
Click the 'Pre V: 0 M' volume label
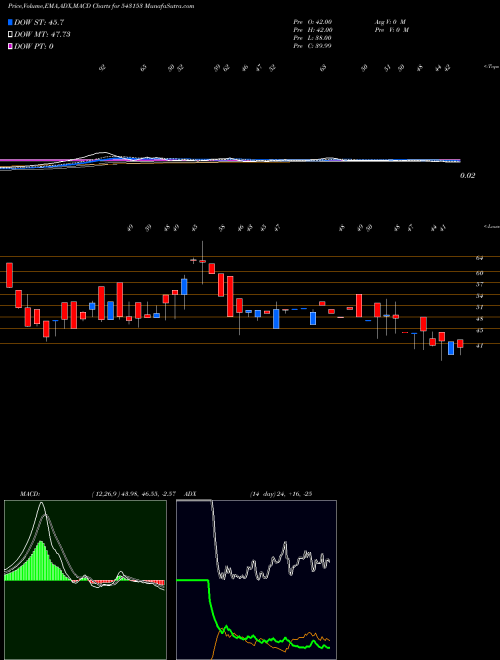point(391,30)
